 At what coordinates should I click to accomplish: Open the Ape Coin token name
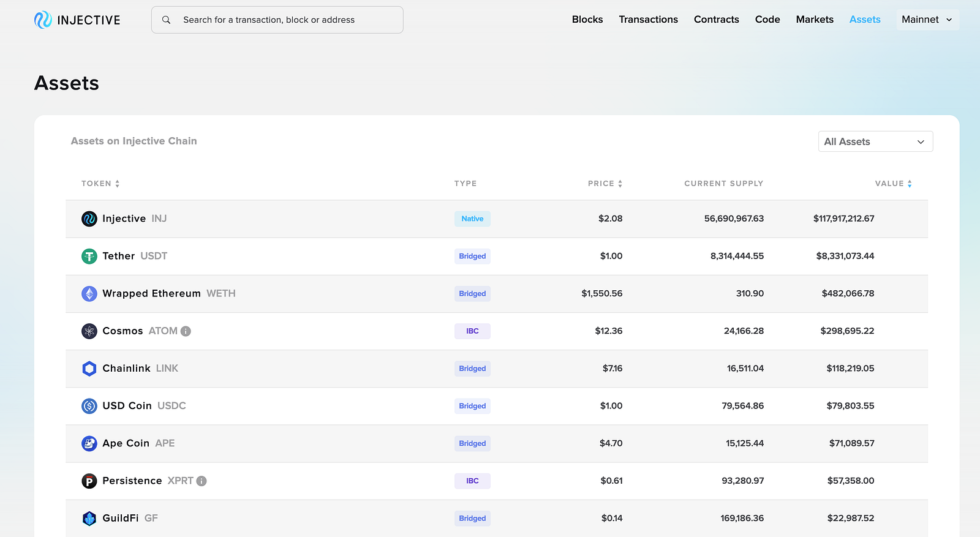pyautogui.click(x=126, y=443)
